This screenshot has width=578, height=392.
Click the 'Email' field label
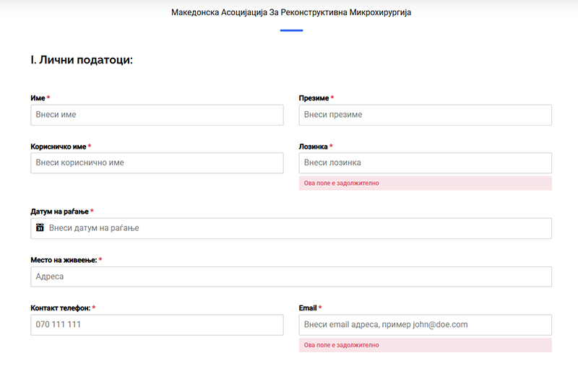tap(308, 308)
